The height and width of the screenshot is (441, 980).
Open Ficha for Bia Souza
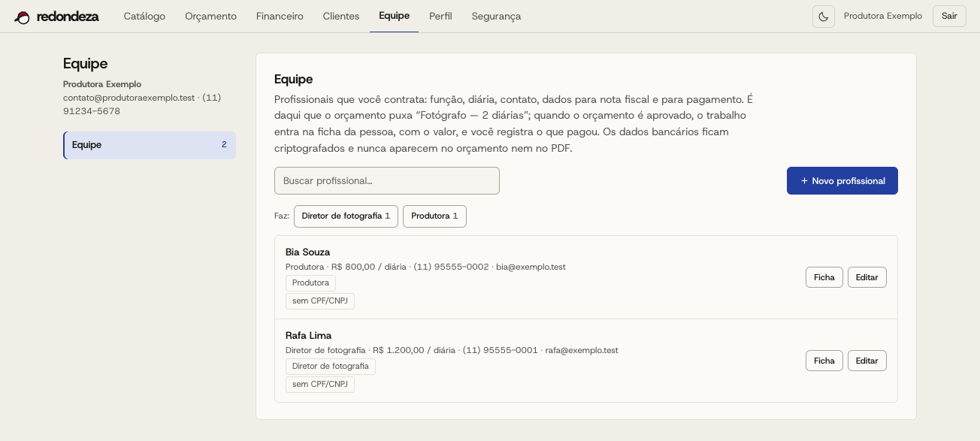(x=824, y=277)
